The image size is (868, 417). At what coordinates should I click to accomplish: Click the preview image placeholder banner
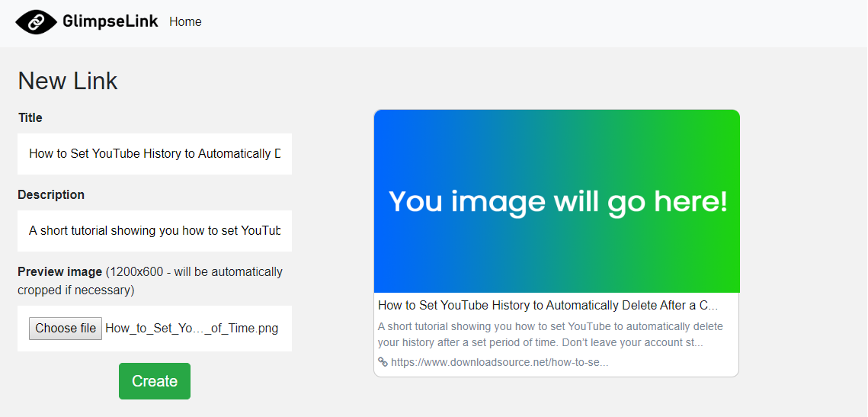[557, 201]
